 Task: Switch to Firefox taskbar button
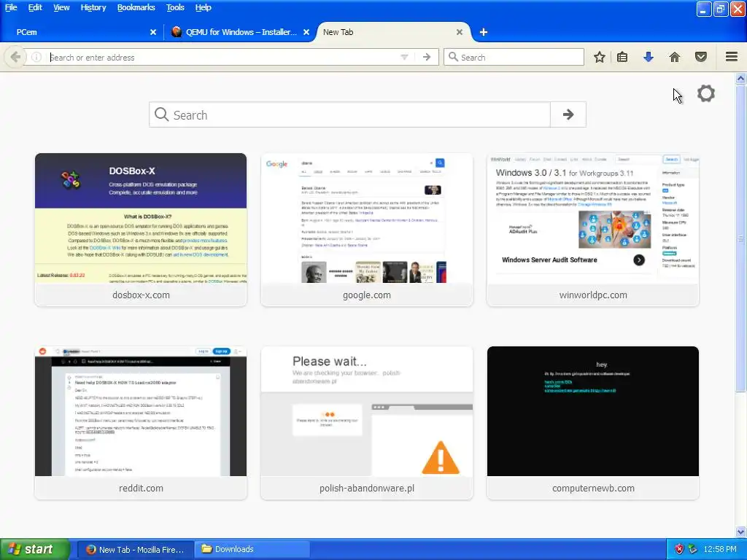tap(135, 549)
